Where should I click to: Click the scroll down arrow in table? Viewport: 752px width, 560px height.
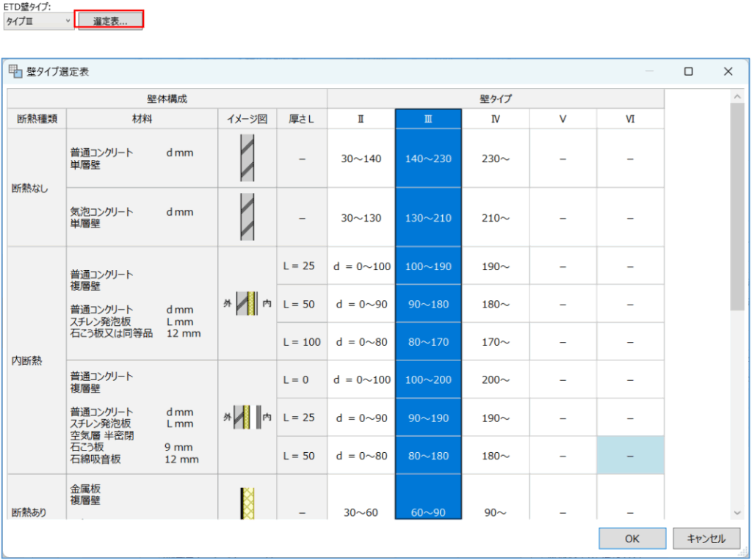(737, 512)
